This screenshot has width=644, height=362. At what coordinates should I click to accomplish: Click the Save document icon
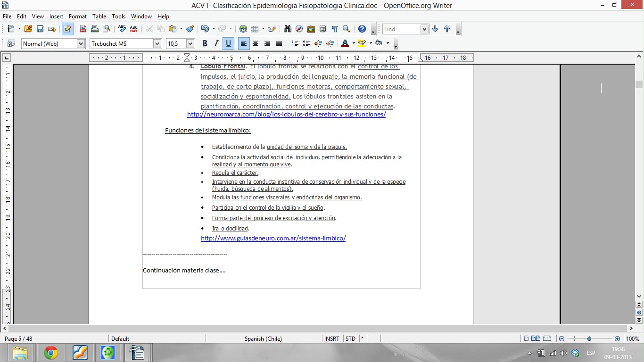40,29
